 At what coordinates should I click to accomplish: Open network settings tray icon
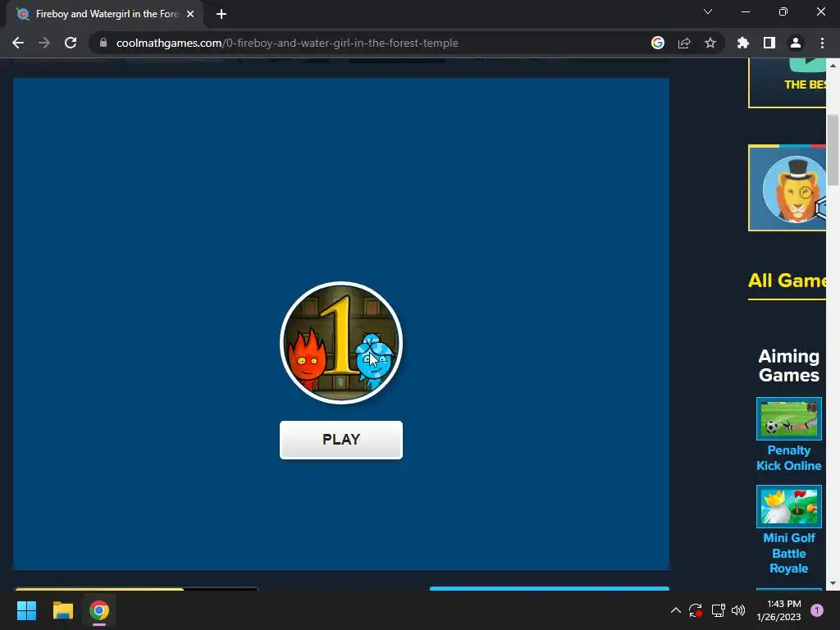(x=718, y=610)
